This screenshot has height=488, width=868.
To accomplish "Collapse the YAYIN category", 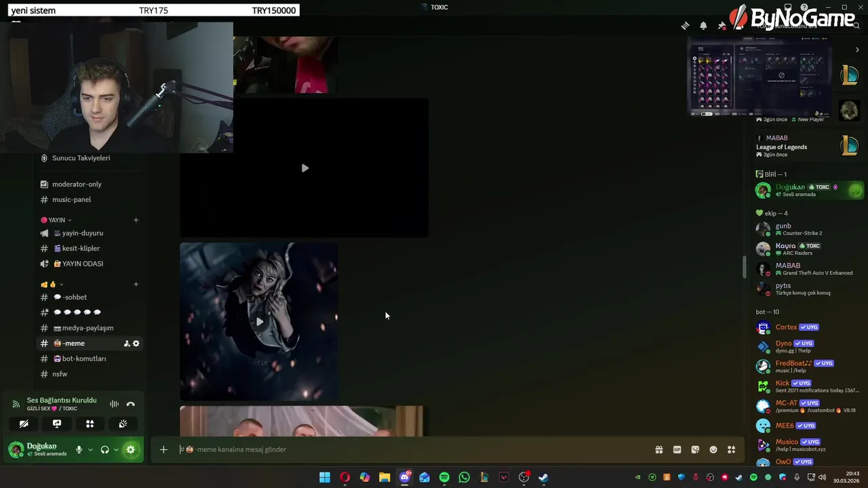I will 56,220.
